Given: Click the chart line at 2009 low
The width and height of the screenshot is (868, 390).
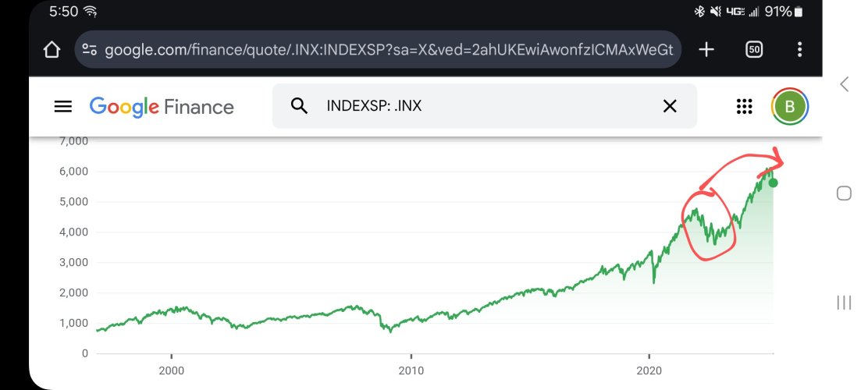Looking at the screenshot, I should click(390, 331).
